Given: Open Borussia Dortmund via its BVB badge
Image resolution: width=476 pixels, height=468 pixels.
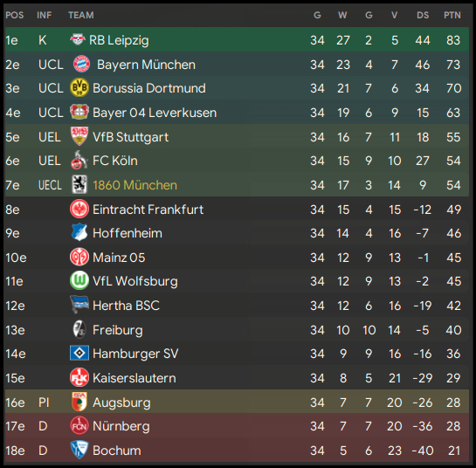Looking at the screenshot, I should click(x=79, y=88).
